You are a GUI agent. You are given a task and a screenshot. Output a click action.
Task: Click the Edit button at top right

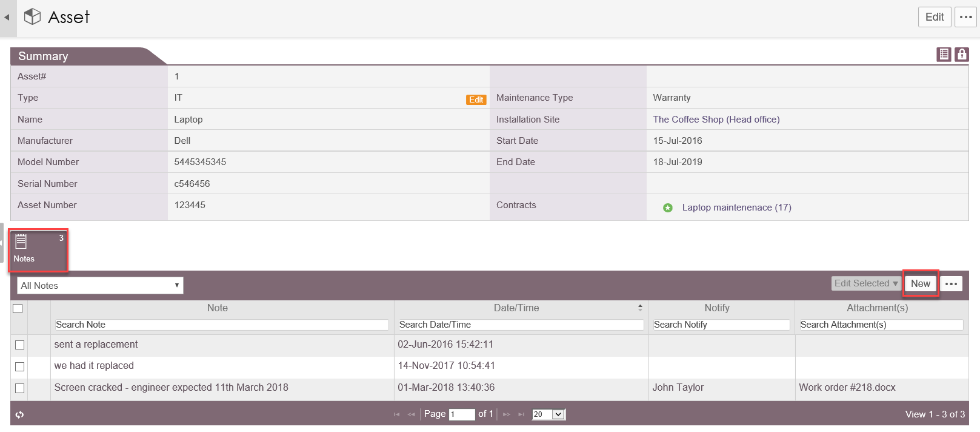click(x=935, y=17)
